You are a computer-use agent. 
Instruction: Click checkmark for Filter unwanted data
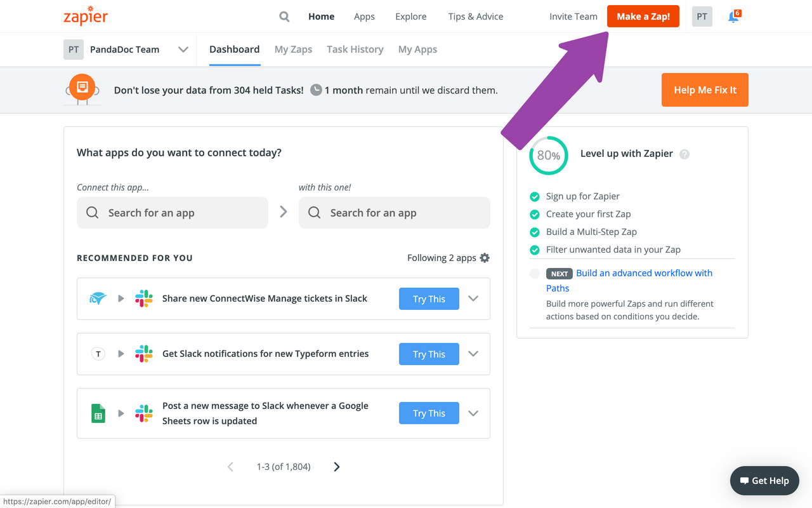pyautogui.click(x=535, y=250)
